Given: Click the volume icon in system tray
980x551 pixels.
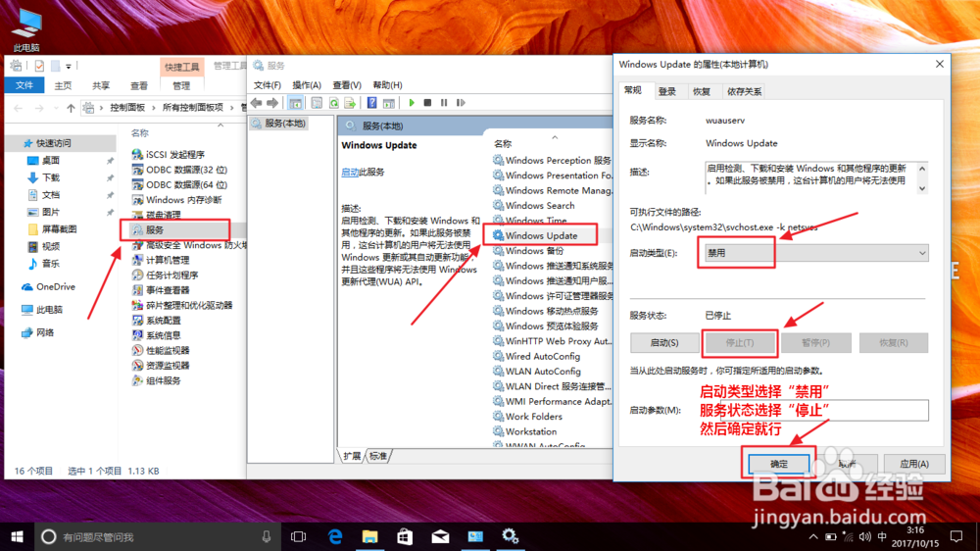Looking at the screenshot, I should (864, 536).
